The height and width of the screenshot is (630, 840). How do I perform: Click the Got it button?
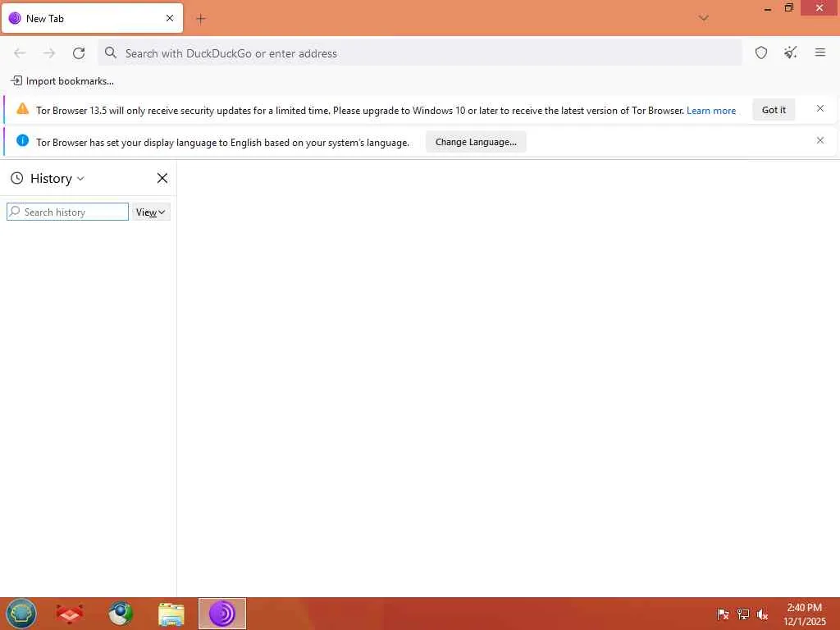tap(774, 110)
